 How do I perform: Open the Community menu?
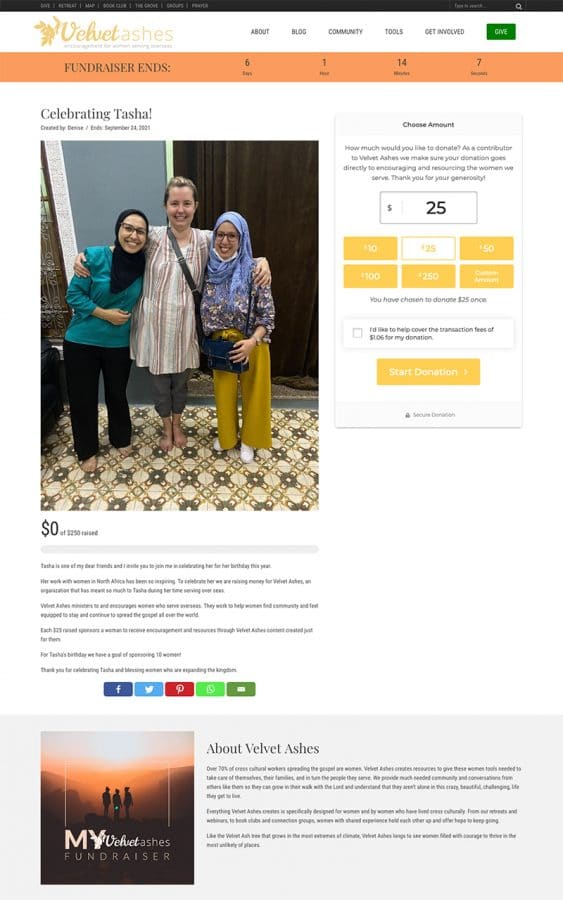(x=345, y=32)
